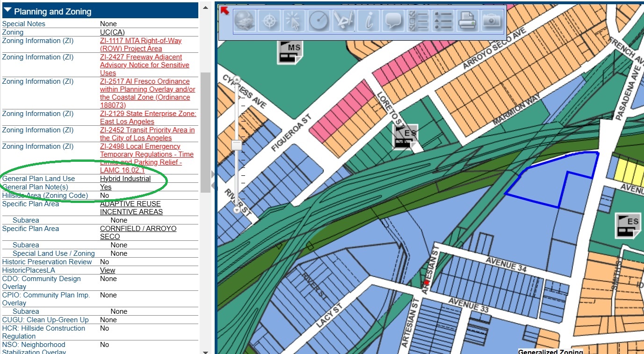The height and width of the screenshot is (354, 644).
Task: Print the map with printer icon
Action: pos(467,21)
